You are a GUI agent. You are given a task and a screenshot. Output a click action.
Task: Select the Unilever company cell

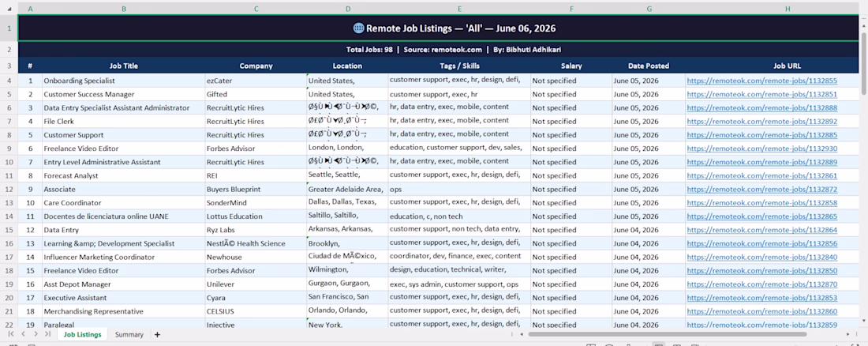[256, 284]
